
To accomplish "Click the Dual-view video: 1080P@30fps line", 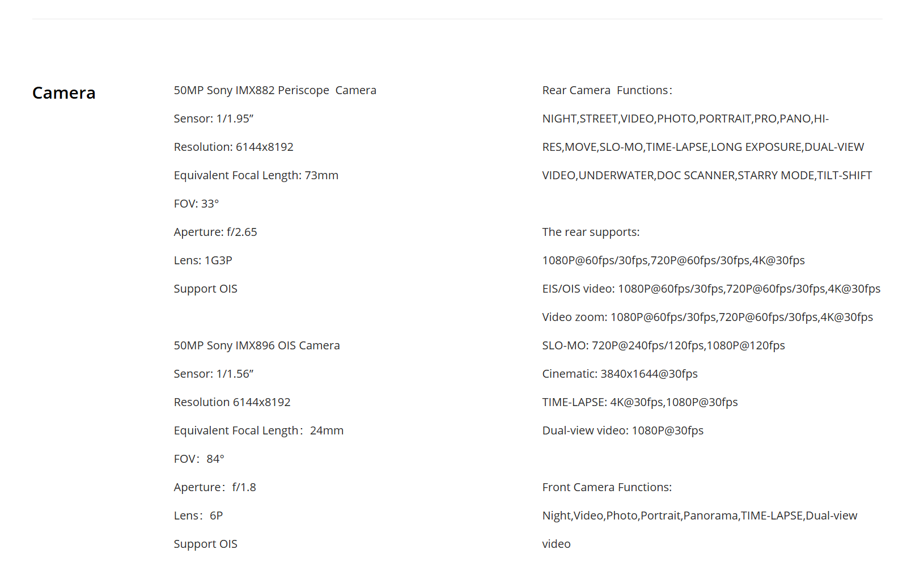I will coord(622,430).
